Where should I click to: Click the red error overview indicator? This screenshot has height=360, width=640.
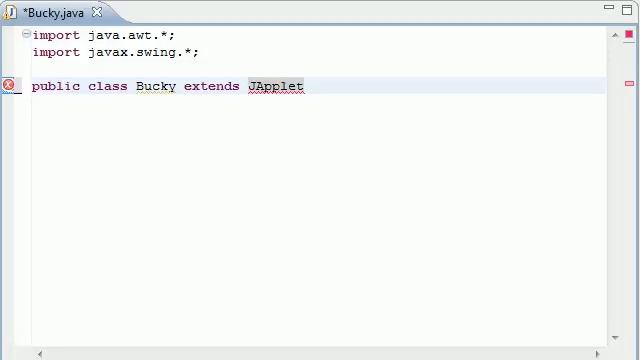point(629,34)
